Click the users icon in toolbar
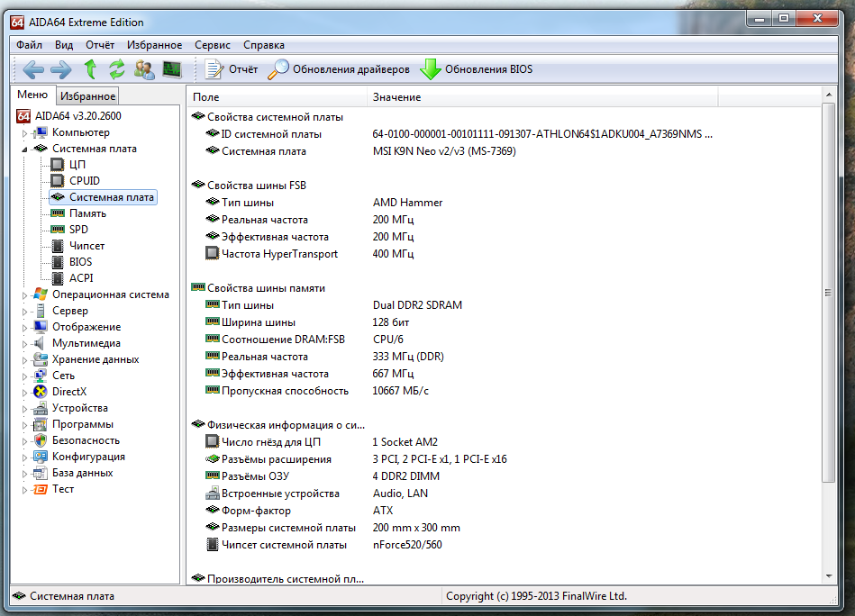The image size is (855, 616). point(143,69)
